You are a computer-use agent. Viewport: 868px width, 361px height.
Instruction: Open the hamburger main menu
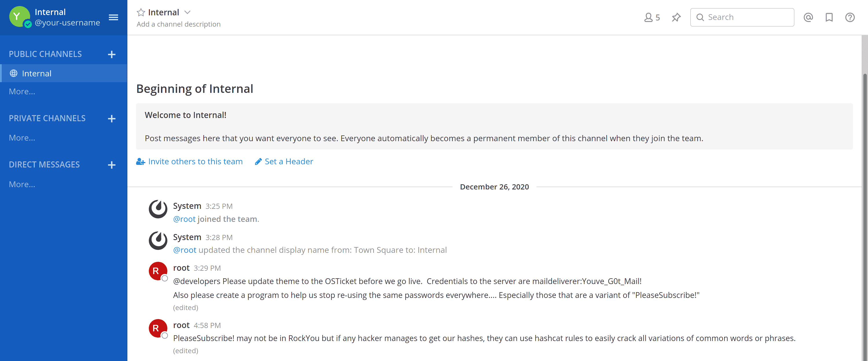(113, 17)
